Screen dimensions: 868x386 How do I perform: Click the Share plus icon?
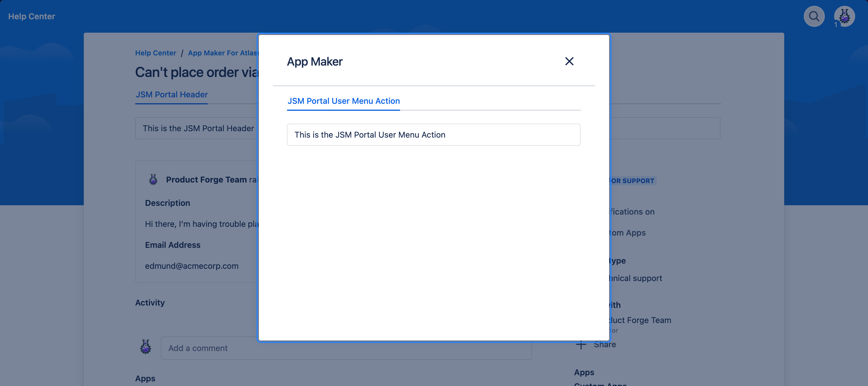click(581, 344)
